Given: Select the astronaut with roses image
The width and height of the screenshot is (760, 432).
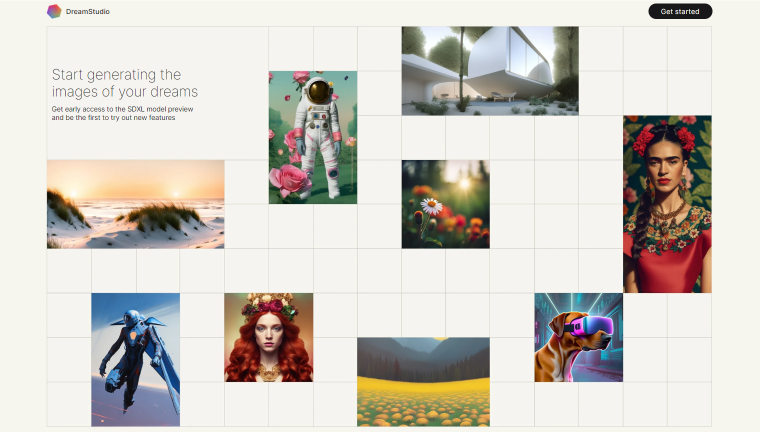Looking at the screenshot, I should [x=313, y=137].
